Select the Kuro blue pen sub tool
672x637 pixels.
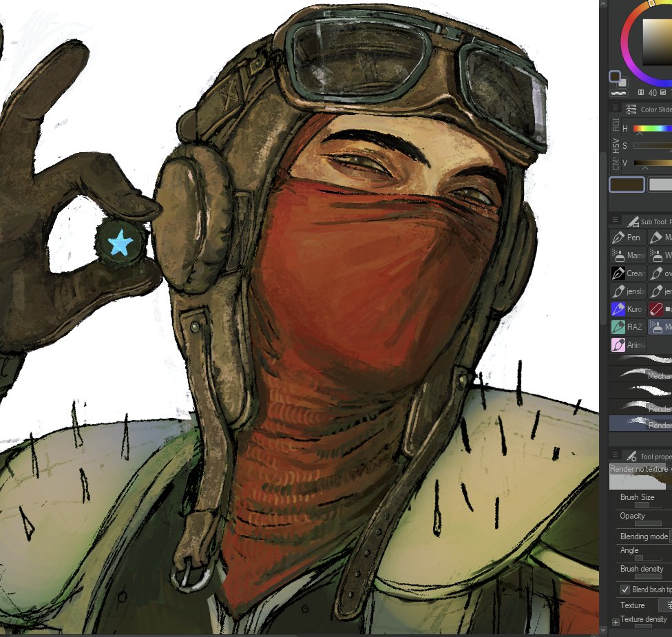pyautogui.click(x=627, y=309)
